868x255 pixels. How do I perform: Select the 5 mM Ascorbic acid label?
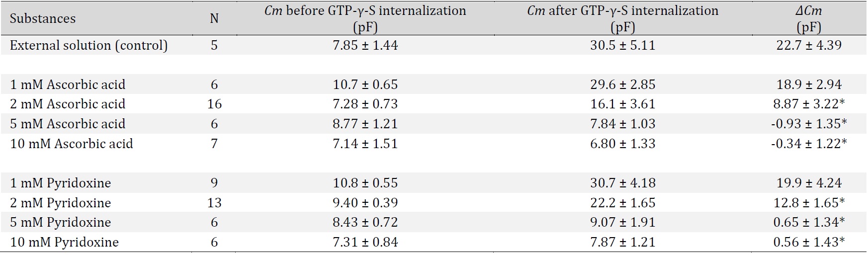pyautogui.click(x=68, y=124)
